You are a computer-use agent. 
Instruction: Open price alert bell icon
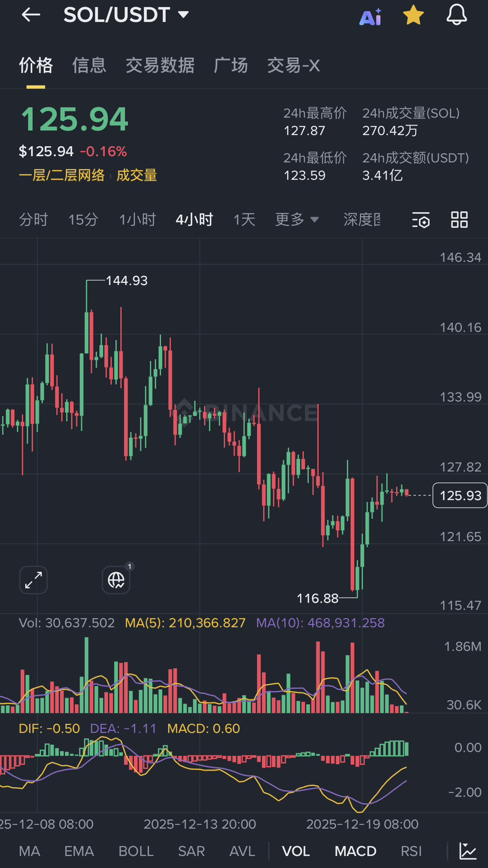tap(457, 15)
